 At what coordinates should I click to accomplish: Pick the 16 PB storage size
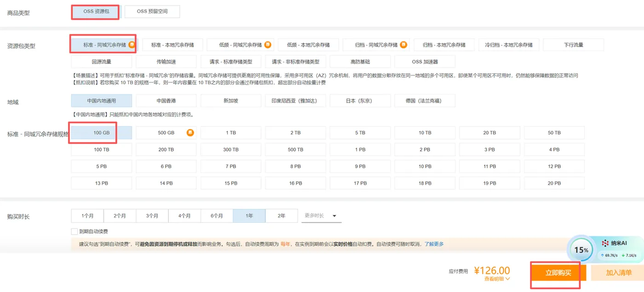click(x=295, y=183)
